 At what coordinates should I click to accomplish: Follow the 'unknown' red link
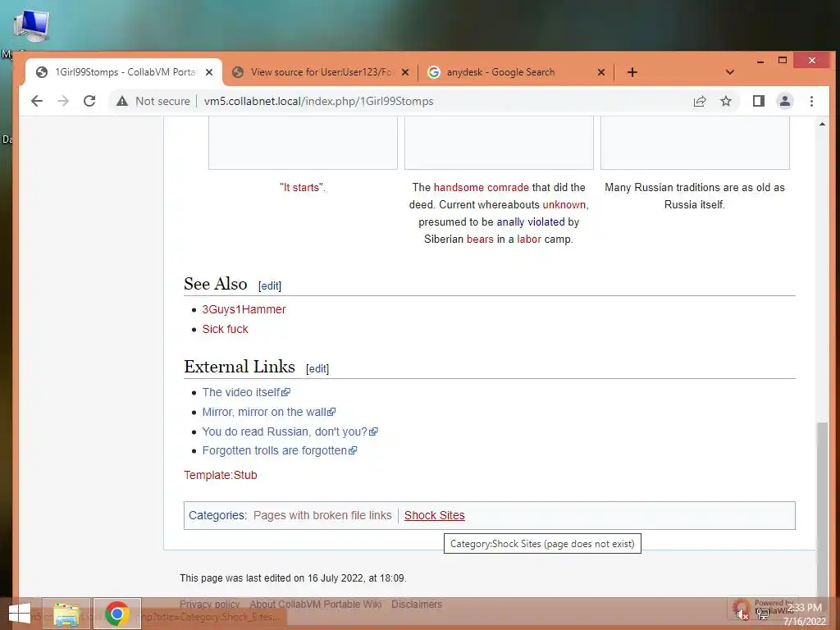[x=564, y=204]
